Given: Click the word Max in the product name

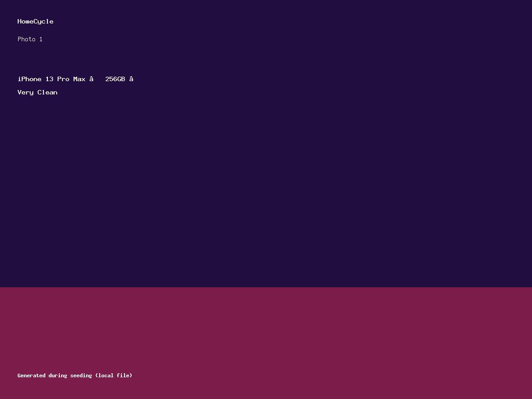Looking at the screenshot, I should tap(79, 79).
